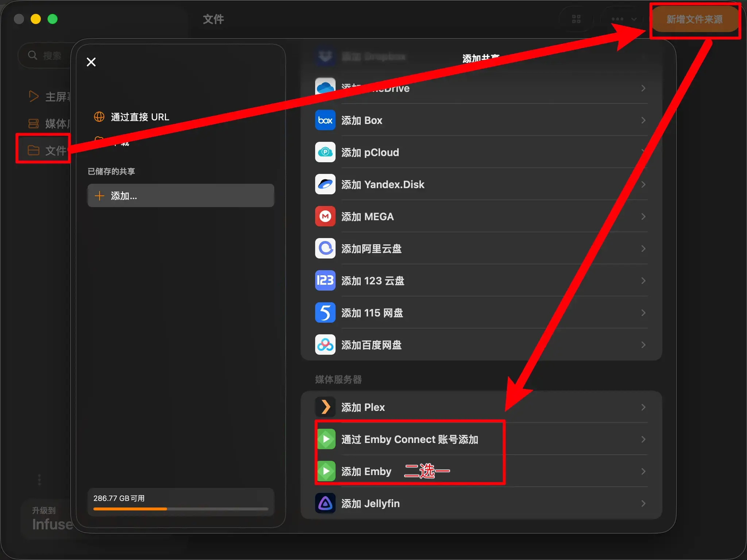Click the Box service icon
The image size is (747, 560).
[x=325, y=120]
